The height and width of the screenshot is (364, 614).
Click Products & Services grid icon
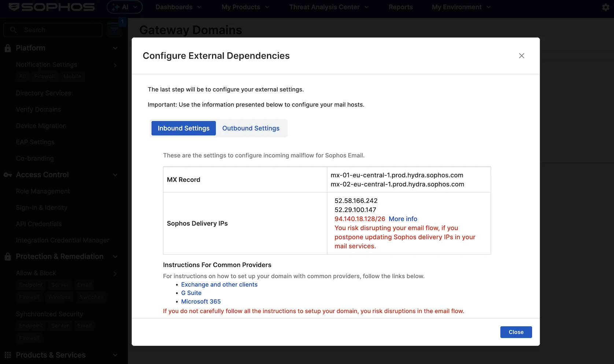tap(8, 355)
